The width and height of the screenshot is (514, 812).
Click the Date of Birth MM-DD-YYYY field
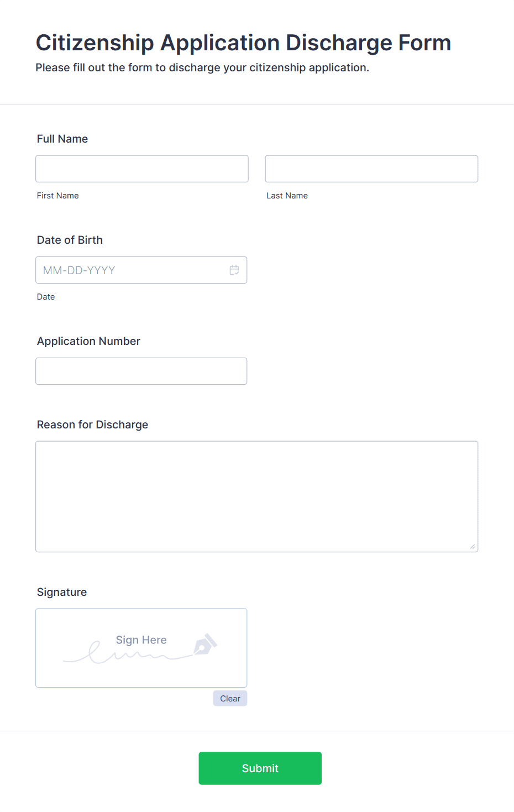click(141, 270)
